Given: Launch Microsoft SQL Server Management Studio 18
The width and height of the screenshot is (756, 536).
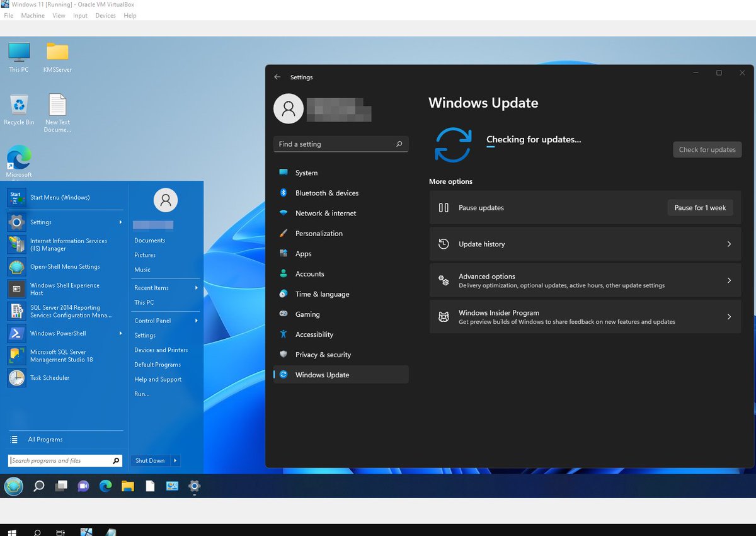Looking at the screenshot, I should pyautogui.click(x=66, y=356).
